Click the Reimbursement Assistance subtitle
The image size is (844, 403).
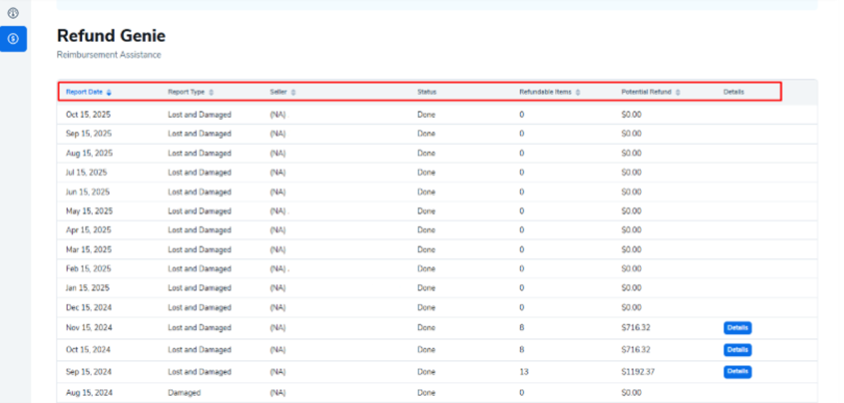(x=109, y=55)
